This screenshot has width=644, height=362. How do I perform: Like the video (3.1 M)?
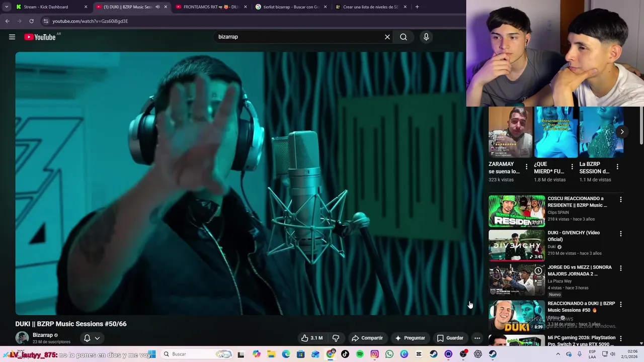coord(311,338)
